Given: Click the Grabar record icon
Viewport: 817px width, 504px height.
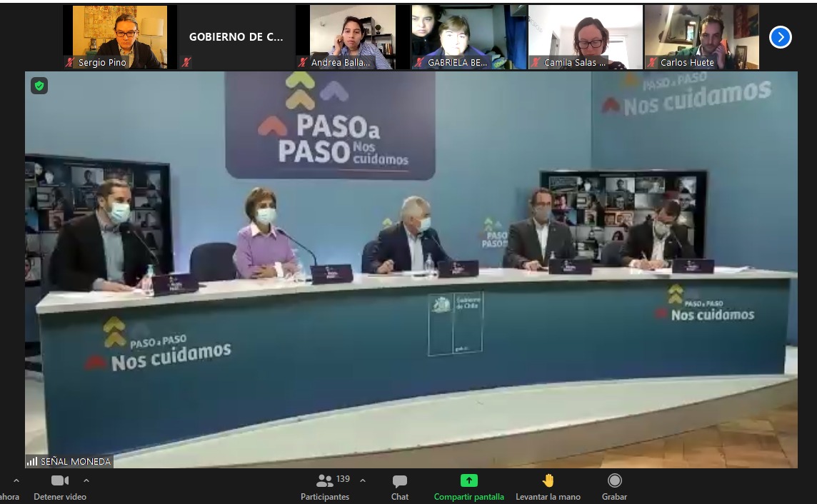Looking at the screenshot, I should point(614,480).
